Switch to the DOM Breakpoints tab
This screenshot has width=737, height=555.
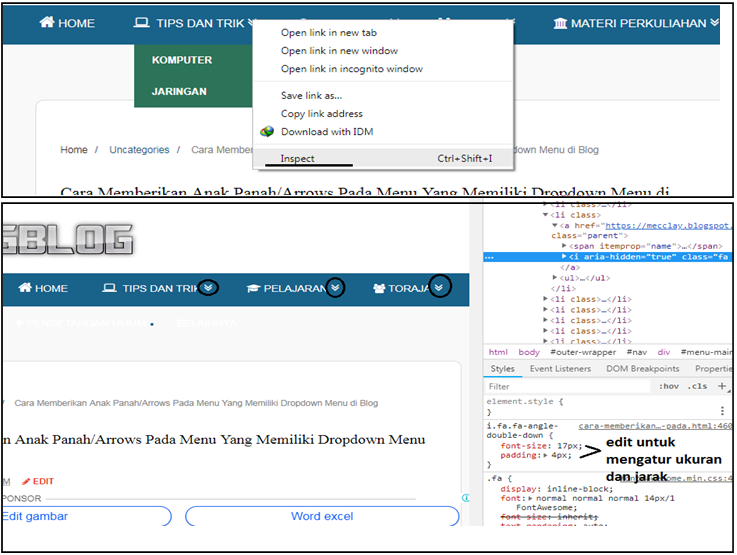tap(643, 369)
